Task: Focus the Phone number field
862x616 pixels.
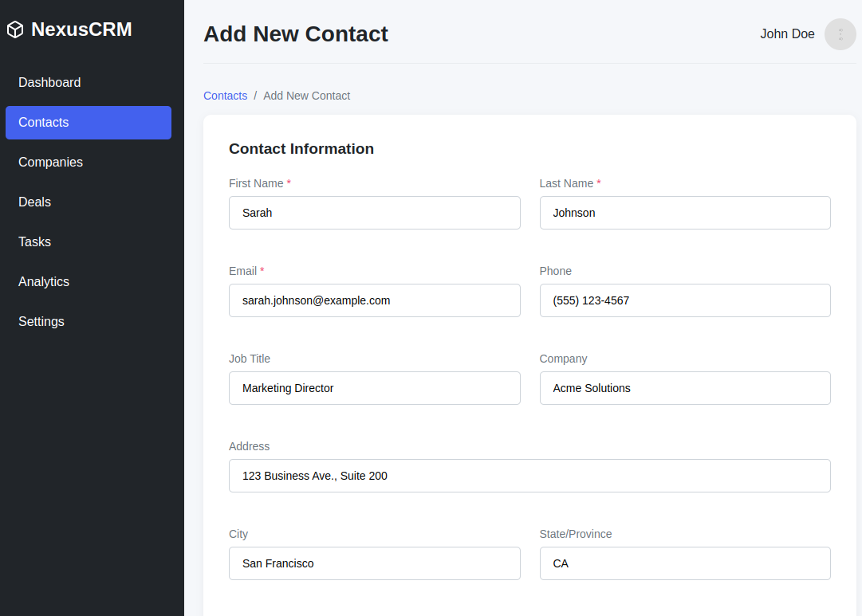Action: click(684, 300)
